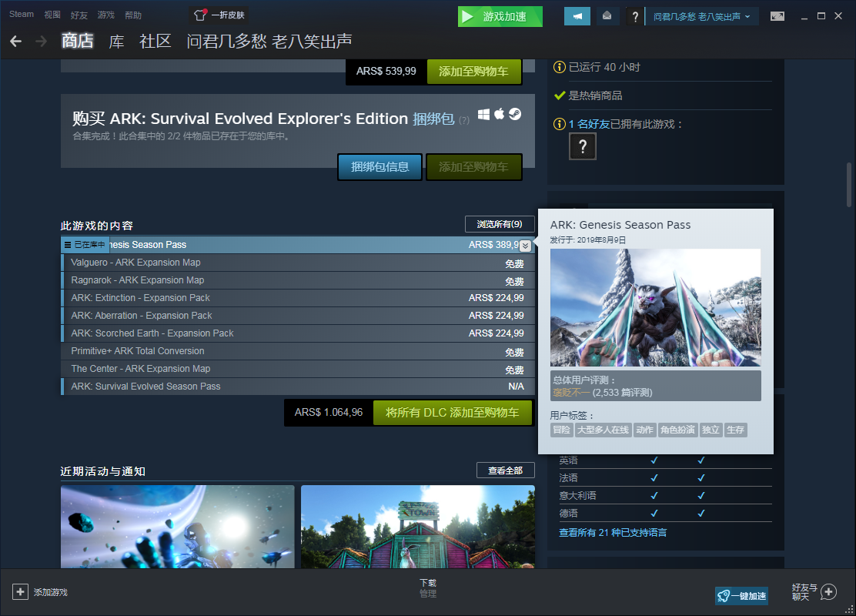Viewport: 856px width, 616px height.
Task: Open the one-discount skin shirt icon
Action: click(200, 15)
